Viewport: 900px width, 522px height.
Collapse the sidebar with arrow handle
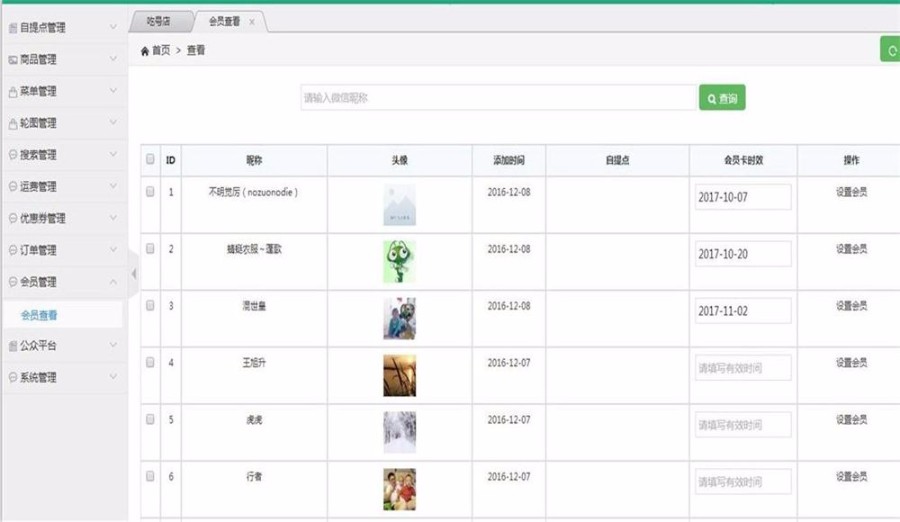134,274
